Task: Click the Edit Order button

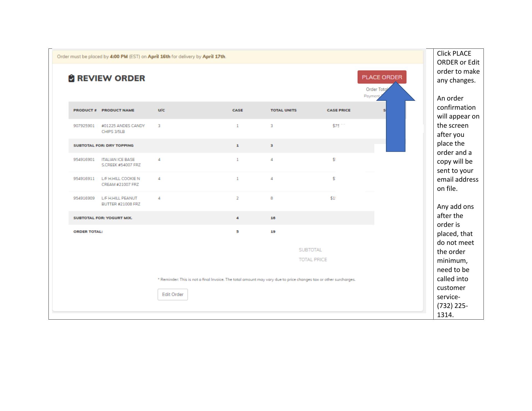Action: [173, 294]
